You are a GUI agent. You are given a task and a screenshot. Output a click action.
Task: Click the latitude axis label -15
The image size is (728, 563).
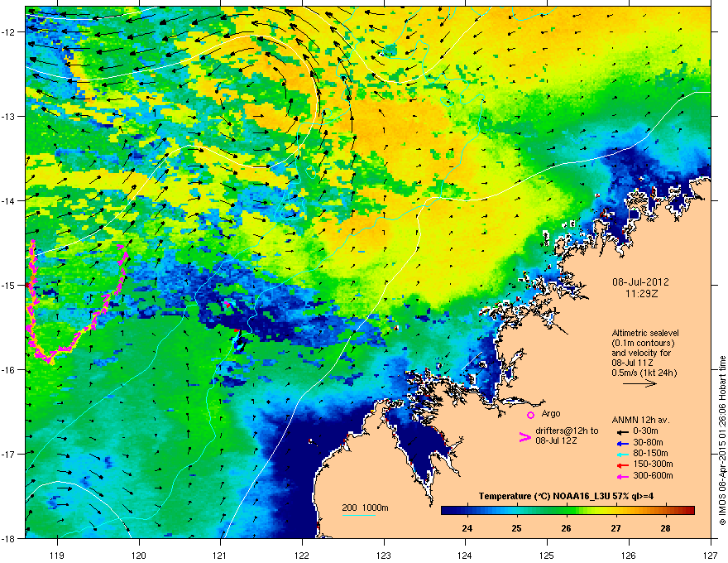(x=8, y=285)
